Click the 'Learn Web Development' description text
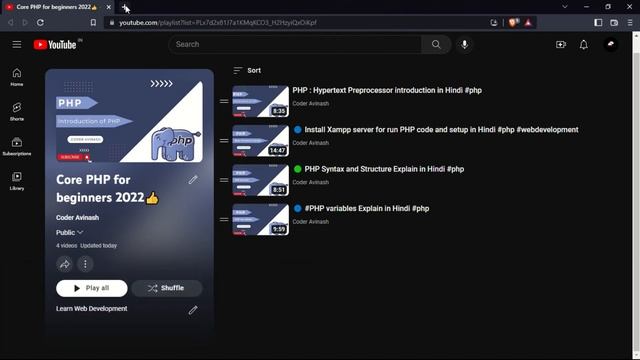The height and width of the screenshot is (360, 640). (91, 309)
